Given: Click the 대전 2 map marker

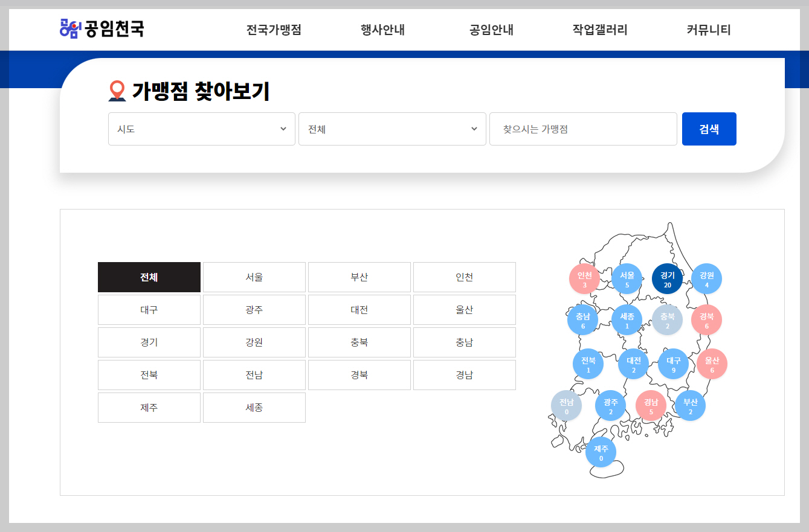Looking at the screenshot, I should (633, 364).
